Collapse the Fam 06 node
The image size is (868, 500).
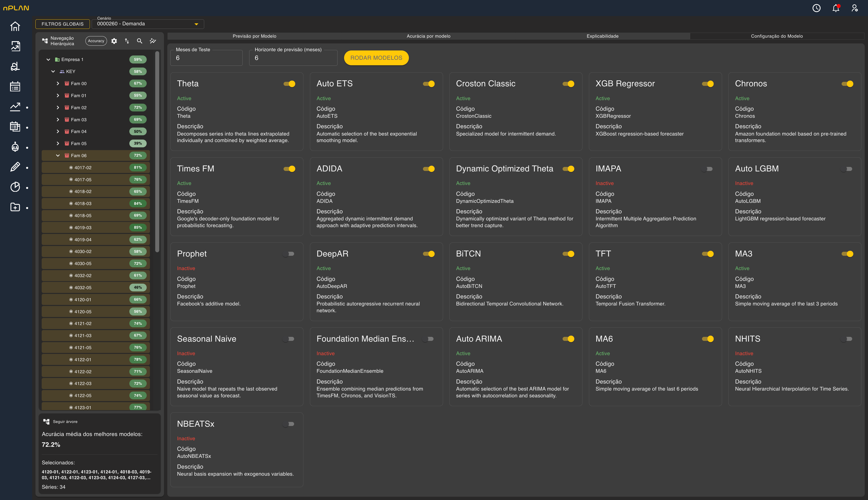click(x=58, y=156)
